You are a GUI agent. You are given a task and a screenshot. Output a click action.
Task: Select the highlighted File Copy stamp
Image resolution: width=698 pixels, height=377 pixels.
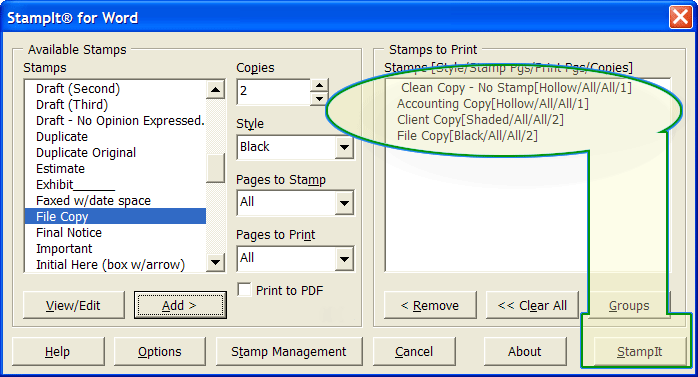pos(115,216)
